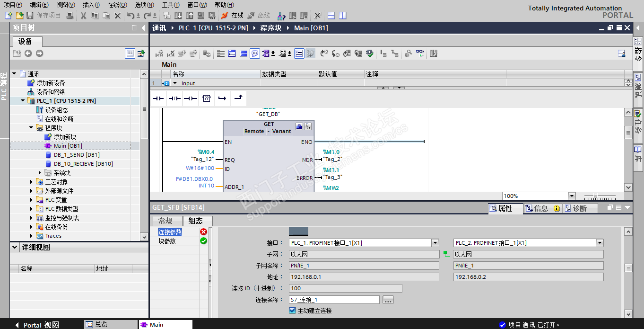Split the editor space vertically

tap(342, 16)
